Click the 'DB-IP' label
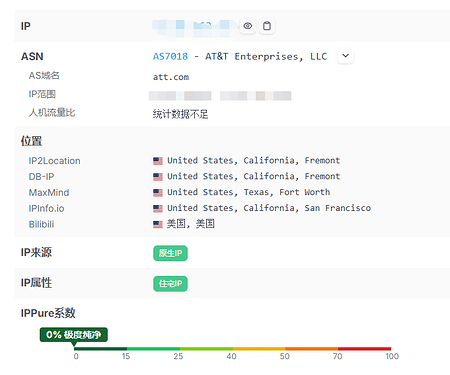Screen dimensions: 450x375 [41, 176]
